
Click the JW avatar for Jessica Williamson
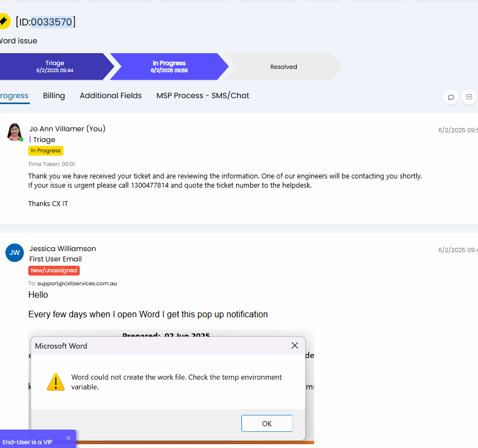(x=15, y=253)
